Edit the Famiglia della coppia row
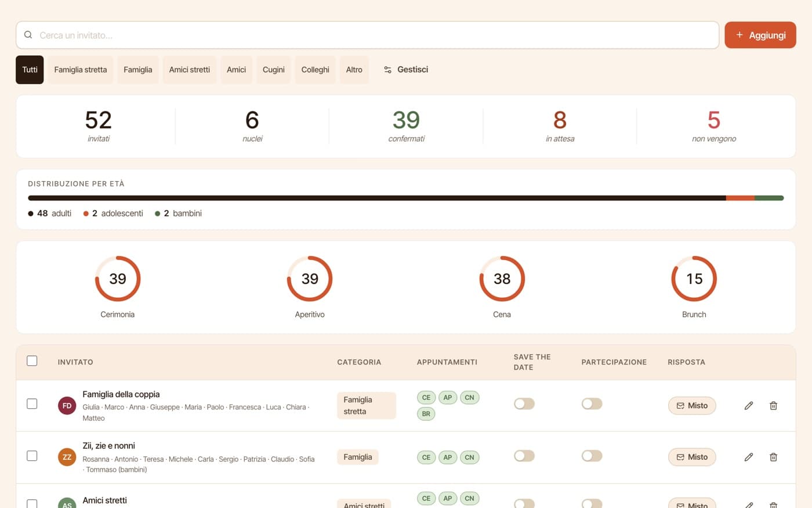Viewport: 812px width, 508px height. pyautogui.click(x=749, y=406)
